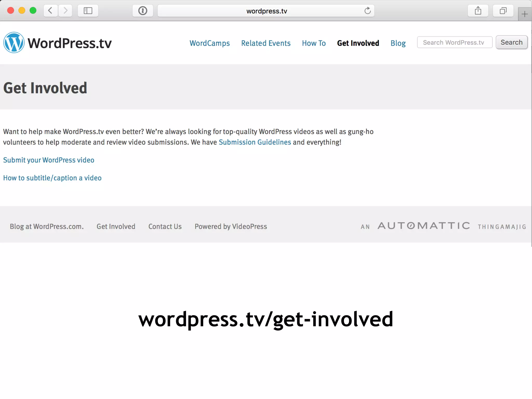
Task: Open the How To nav item
Action: (314, 43)
